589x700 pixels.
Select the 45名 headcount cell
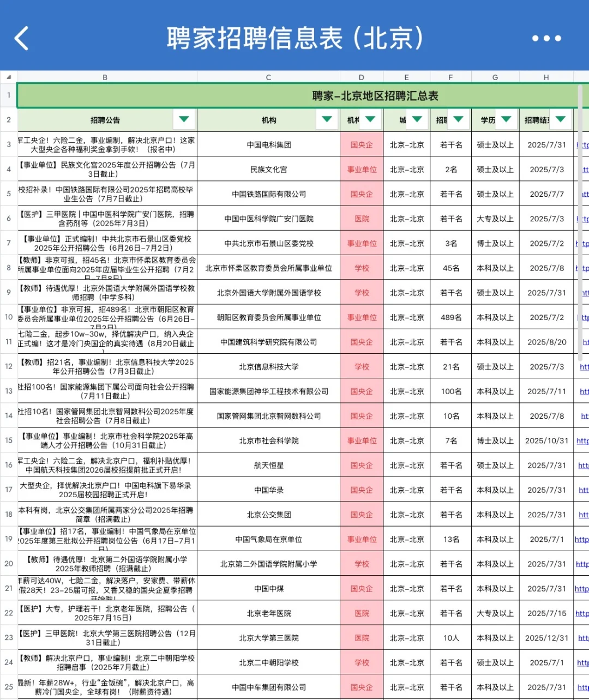click(x=451, y=268)
